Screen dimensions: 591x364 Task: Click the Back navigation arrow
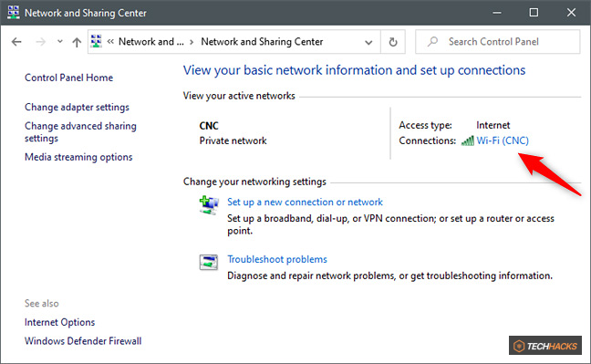click(16, 42)
